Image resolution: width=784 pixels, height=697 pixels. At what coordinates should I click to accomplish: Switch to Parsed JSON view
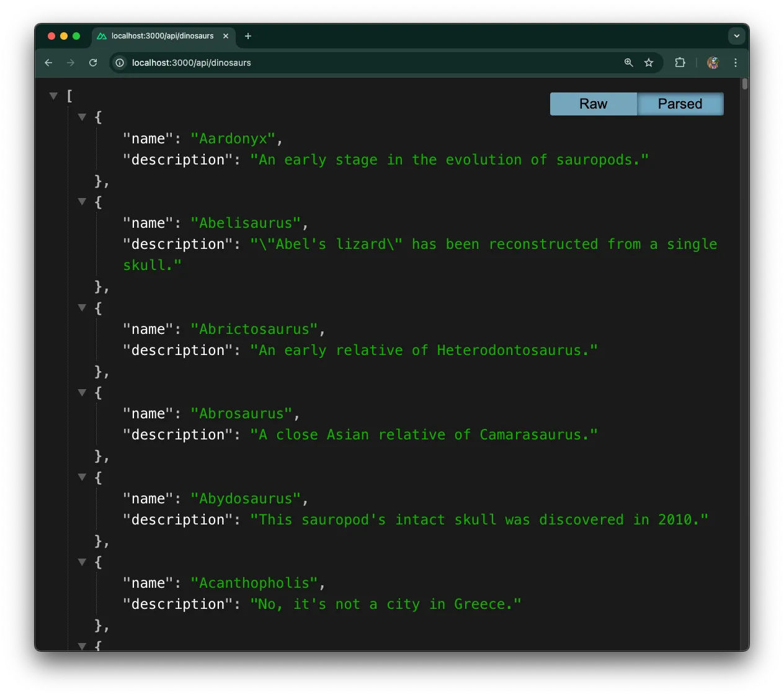pyautogui.click(x=680, y=104)
